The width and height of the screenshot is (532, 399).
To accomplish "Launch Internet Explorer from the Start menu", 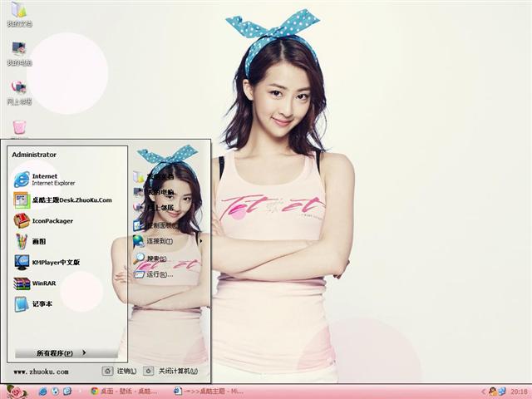I will [x=44, y=180].
